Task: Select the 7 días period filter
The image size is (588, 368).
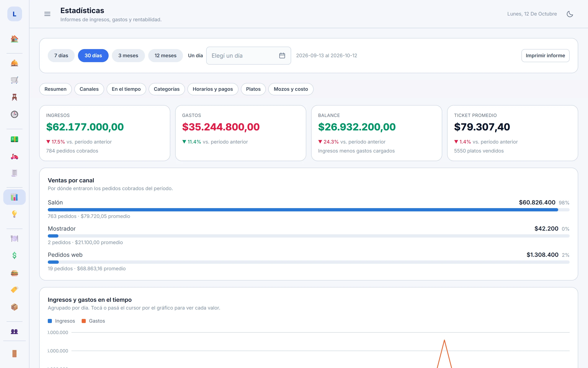Action: [61, 55]
